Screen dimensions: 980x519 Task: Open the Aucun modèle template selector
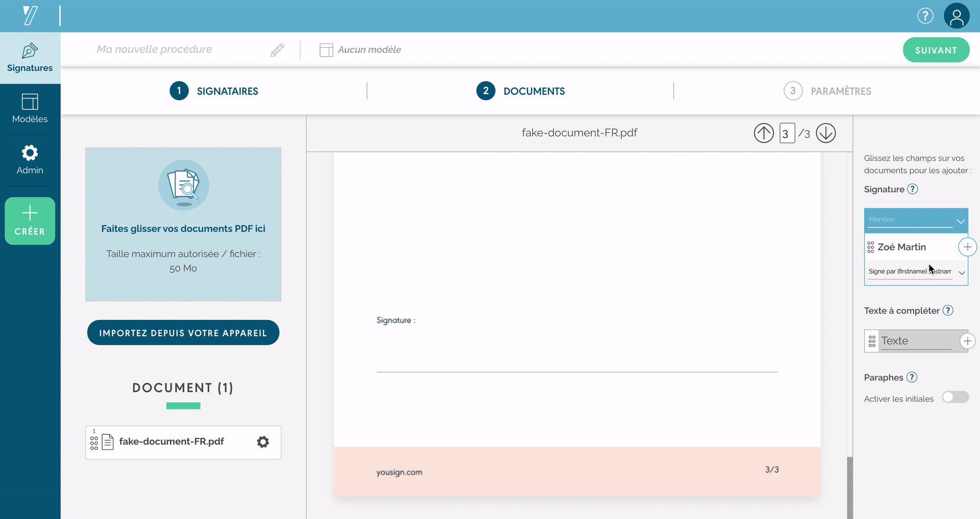pyautogui.click(x=360, y=50)
